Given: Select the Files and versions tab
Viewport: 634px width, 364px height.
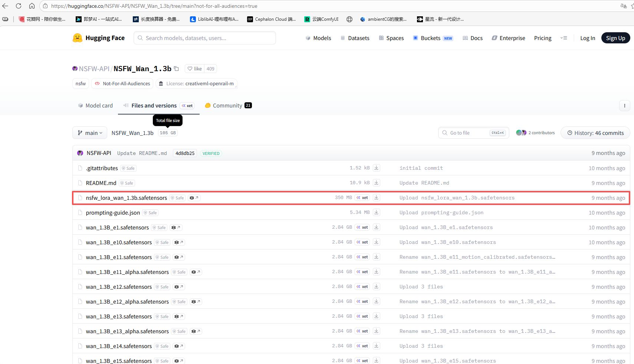Looking at the screenshot, I should pos(159,106).
